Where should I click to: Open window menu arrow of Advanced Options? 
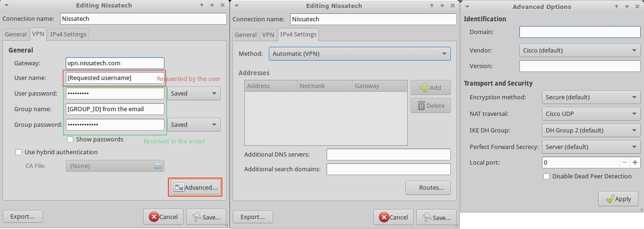point(467,7)
